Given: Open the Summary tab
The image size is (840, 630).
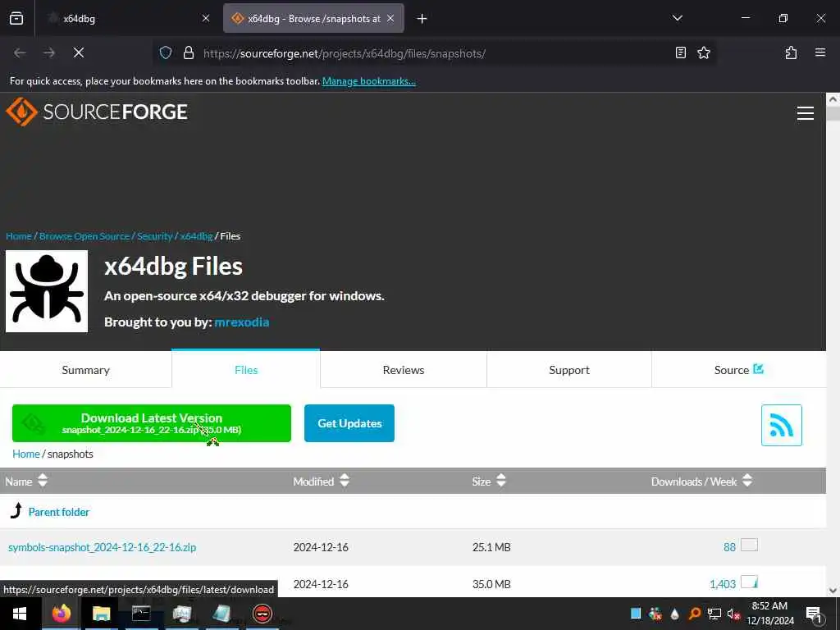Looking at the screenshot, I should click(85, 370).
